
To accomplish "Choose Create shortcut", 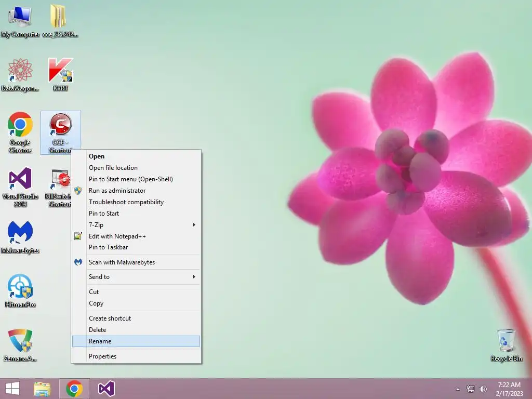I will [x=136, y=318].
